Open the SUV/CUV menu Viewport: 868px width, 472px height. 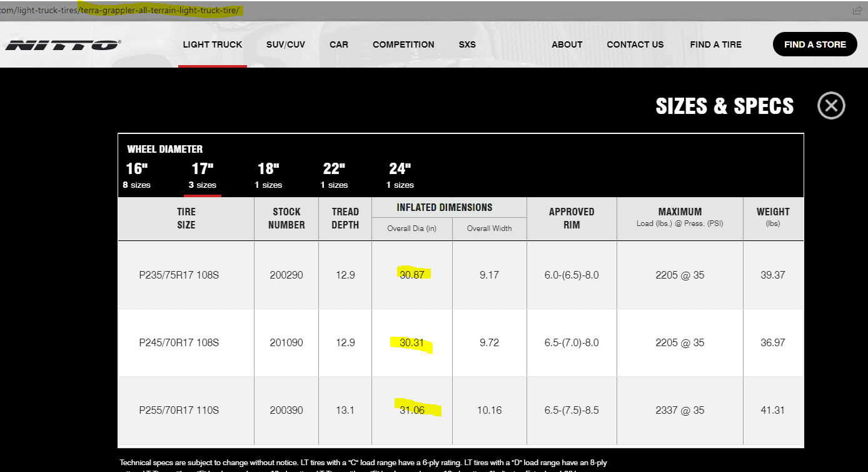(286, 44)
